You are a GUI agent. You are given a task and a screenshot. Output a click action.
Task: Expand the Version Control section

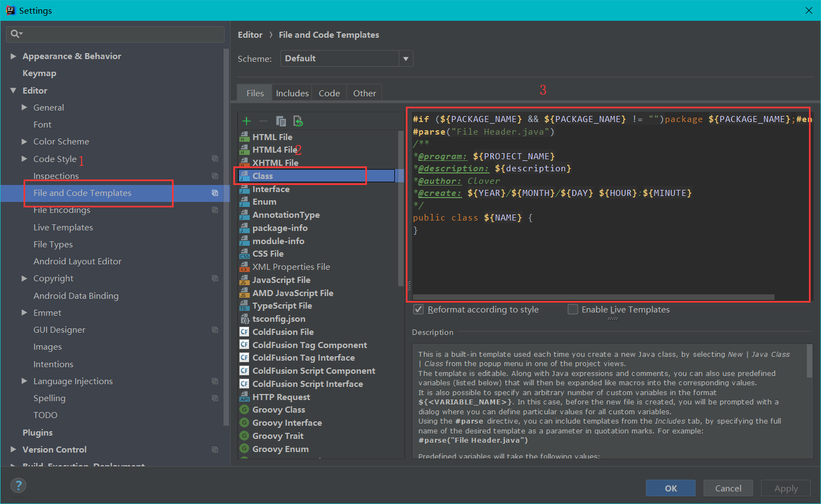pos(13,449)
